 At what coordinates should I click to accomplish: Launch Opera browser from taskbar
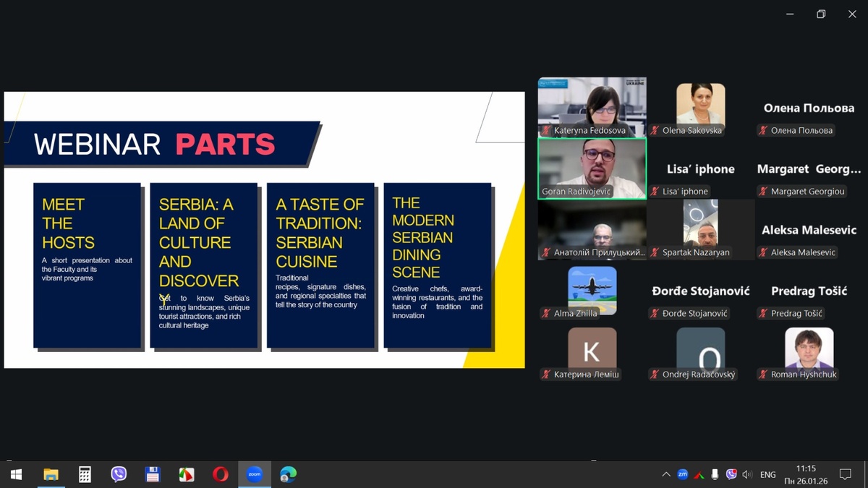[x=220, y=474]
